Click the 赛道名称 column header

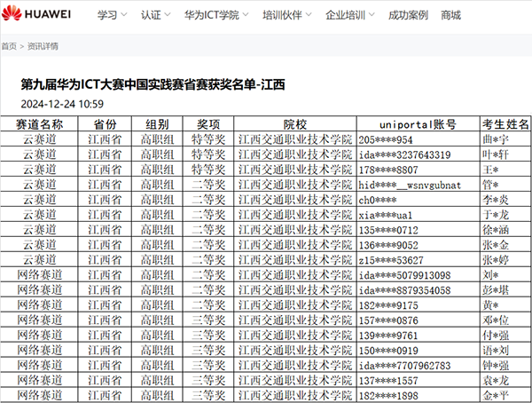pyautogui.click(x=39, y=124)
